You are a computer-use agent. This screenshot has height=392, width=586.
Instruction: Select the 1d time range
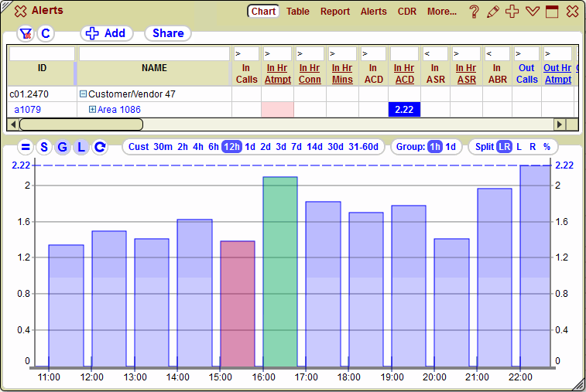[250, 147]
